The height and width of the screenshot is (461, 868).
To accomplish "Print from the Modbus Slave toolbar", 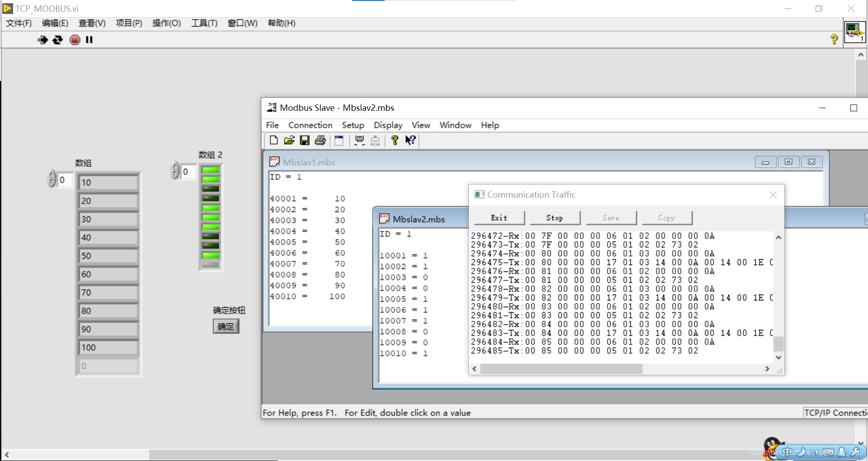I will point(320,140).
